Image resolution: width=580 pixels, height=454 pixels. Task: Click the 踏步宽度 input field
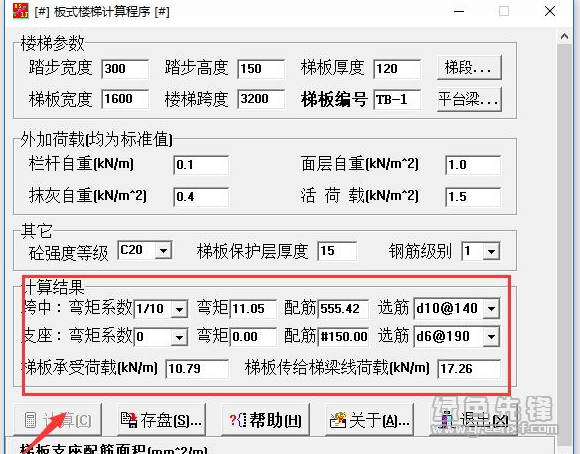pyautogui.click(x=125, y=69)
